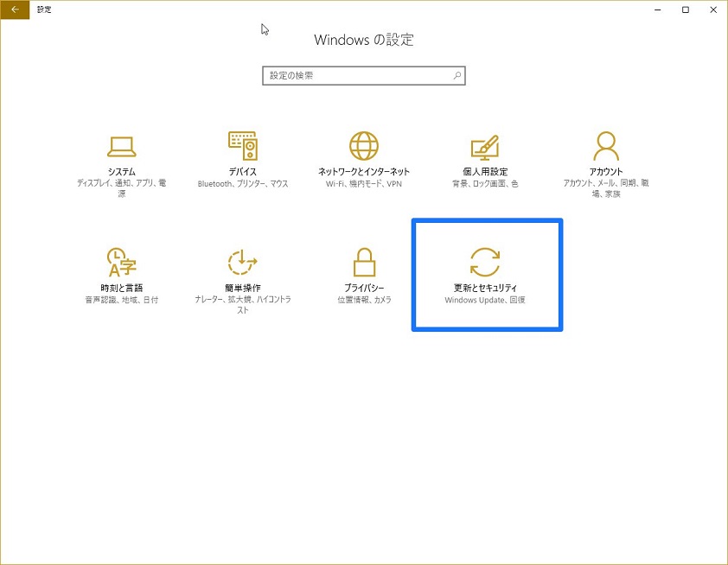Click the 時刻と言語 label text

point(122,288)
